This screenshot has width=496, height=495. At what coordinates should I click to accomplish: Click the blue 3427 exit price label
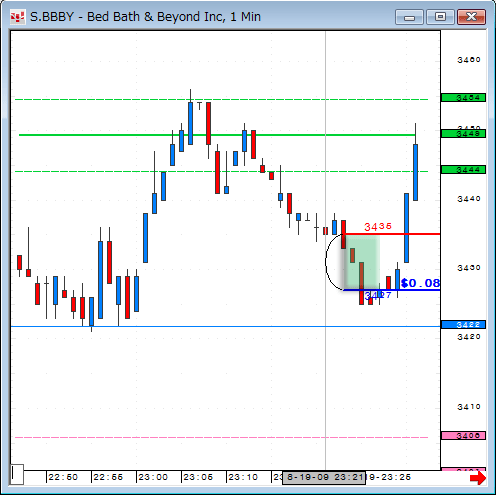click(378, 295)
